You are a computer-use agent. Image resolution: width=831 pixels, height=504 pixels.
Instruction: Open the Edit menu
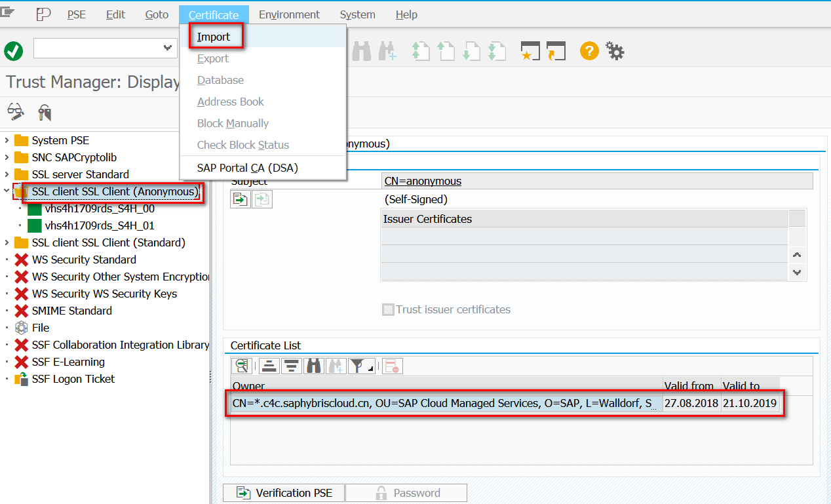click(115, 14)
